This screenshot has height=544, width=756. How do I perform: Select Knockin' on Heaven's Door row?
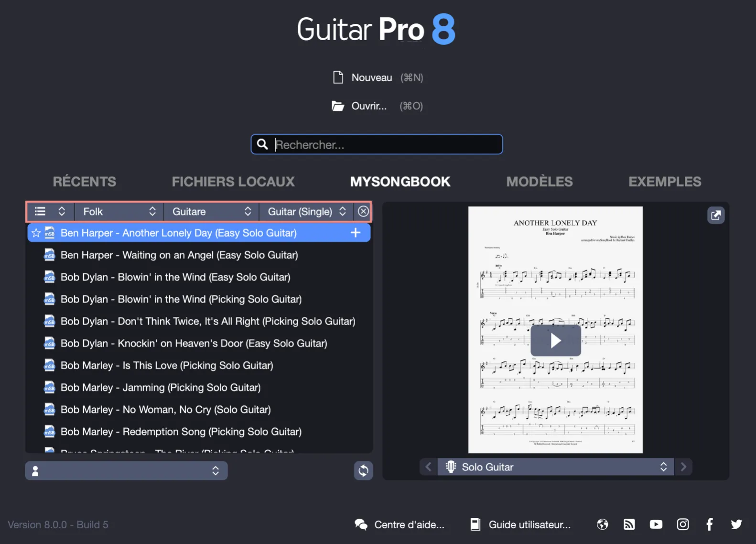[194, 343]
